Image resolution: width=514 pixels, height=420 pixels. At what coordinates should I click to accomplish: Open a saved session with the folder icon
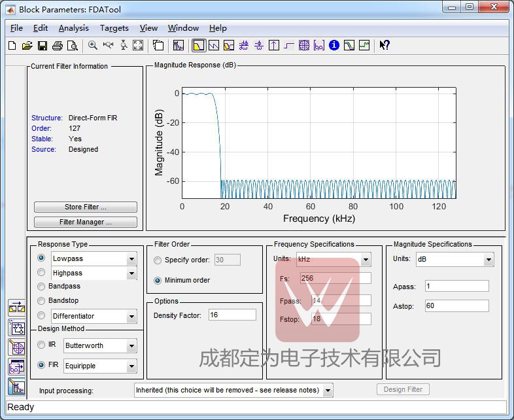point(27,45)
